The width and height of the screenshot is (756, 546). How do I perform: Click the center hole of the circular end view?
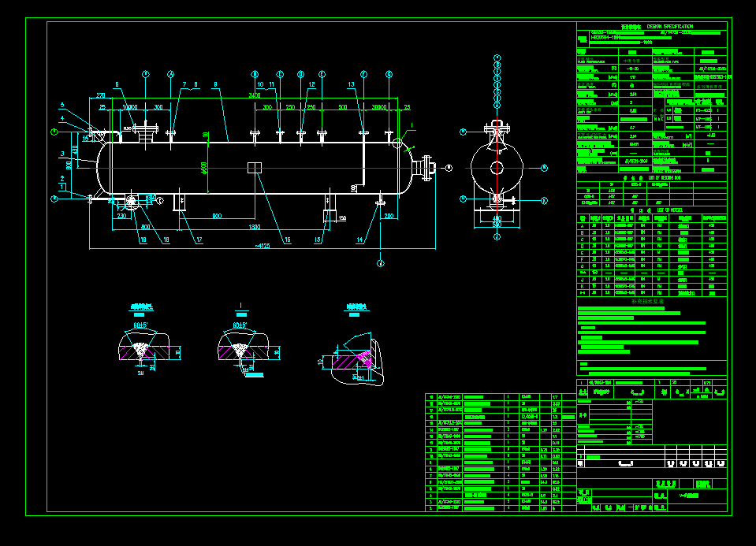(x=497, y=168)
